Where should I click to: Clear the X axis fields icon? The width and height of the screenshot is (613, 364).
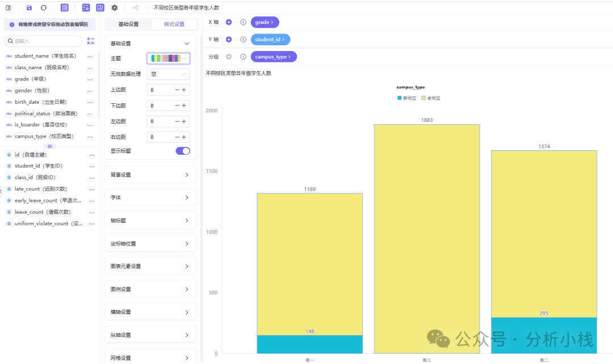[243, 22]
